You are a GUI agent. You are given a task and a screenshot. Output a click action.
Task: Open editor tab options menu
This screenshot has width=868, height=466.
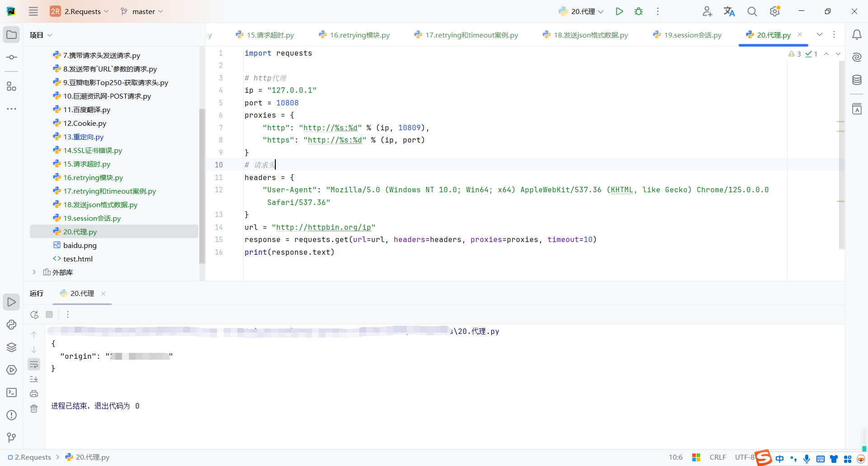(x=834, y=35)
